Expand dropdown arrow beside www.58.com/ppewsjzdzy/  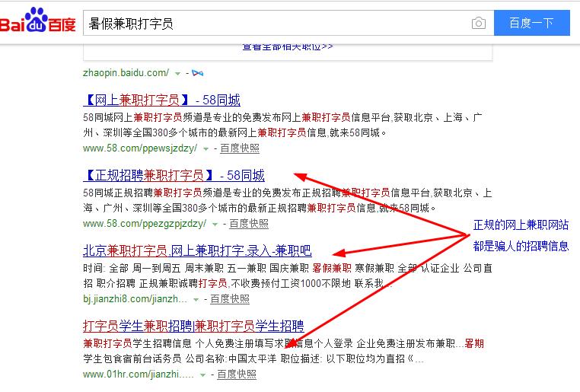pos(206,149)
